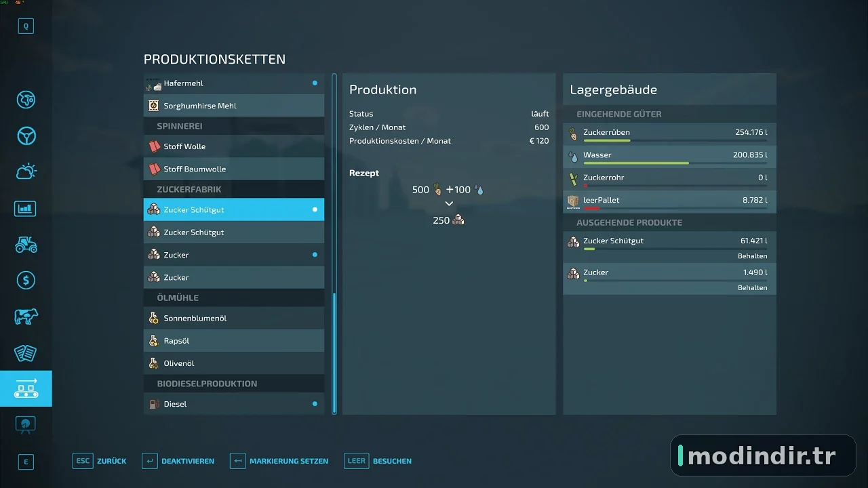Image resolution: width=868 pixels, height=488 pixels.
Task: Open the map overview page icon
Action: (x=26, y=100)
